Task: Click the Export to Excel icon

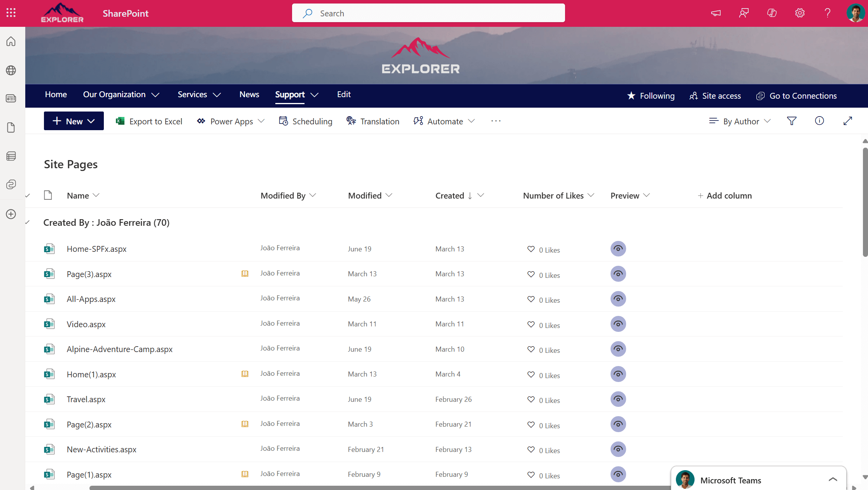Action: coord(121,121)
